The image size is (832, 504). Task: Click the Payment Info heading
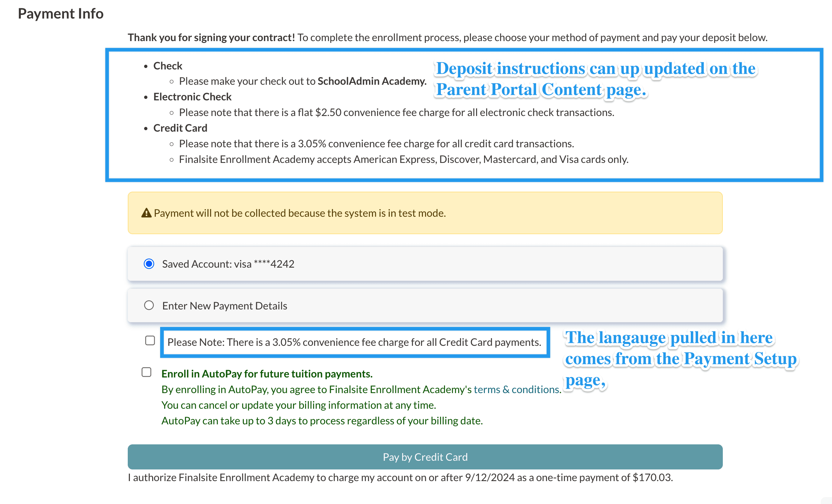tap(61, 14)
